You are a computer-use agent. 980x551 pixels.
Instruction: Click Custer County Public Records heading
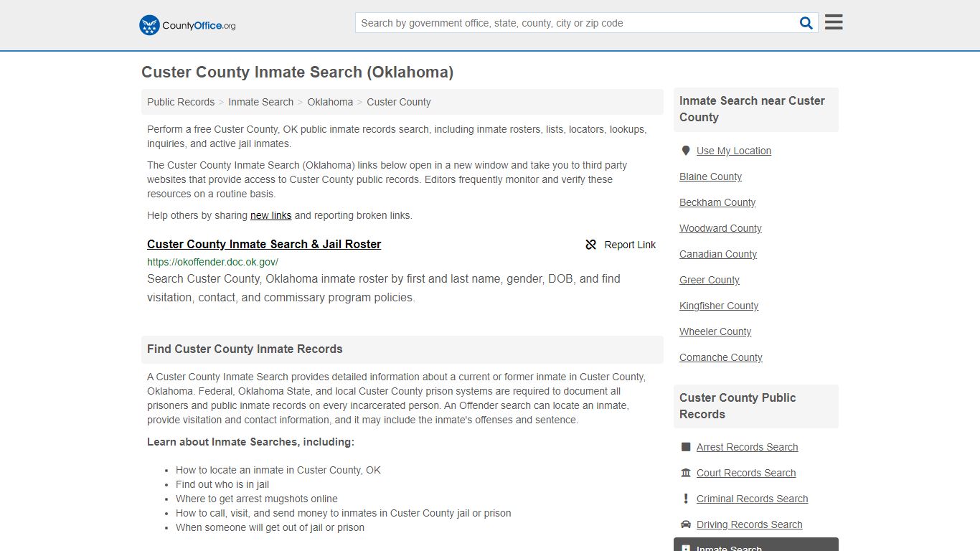tap(738, 406)
